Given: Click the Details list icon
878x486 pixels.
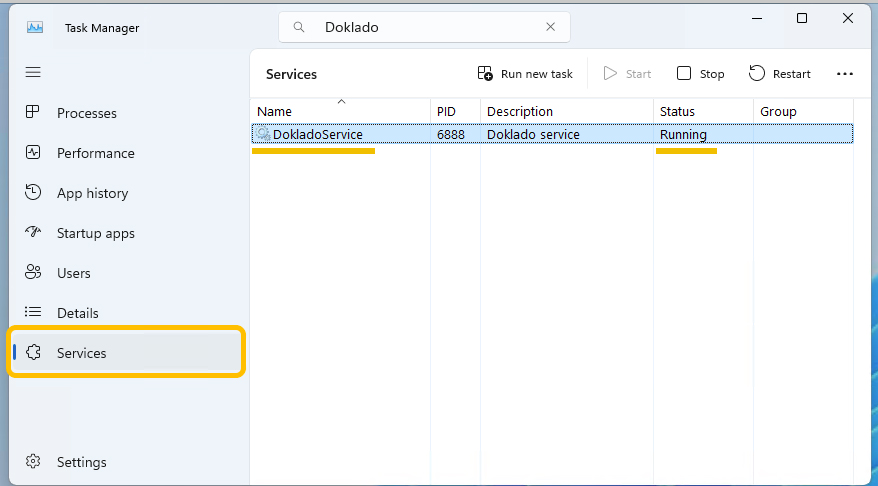Looking at the screenshot, I should (33, 312).
